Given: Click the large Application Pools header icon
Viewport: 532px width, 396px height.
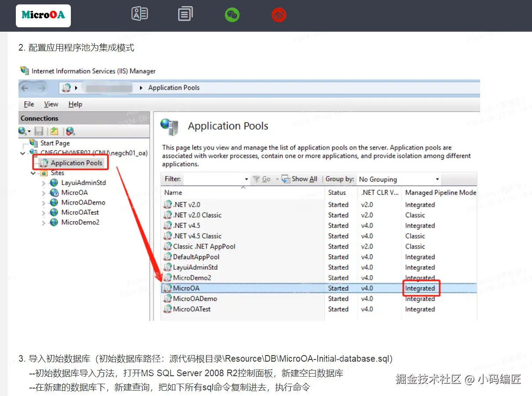Looking at the screenshot, I should 170,127.
